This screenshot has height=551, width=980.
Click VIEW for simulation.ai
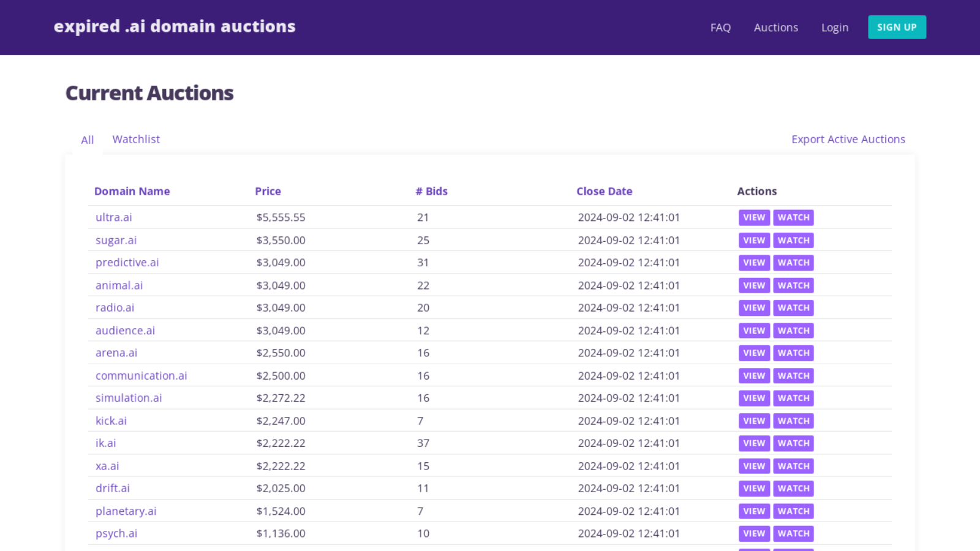pos(754,398)
